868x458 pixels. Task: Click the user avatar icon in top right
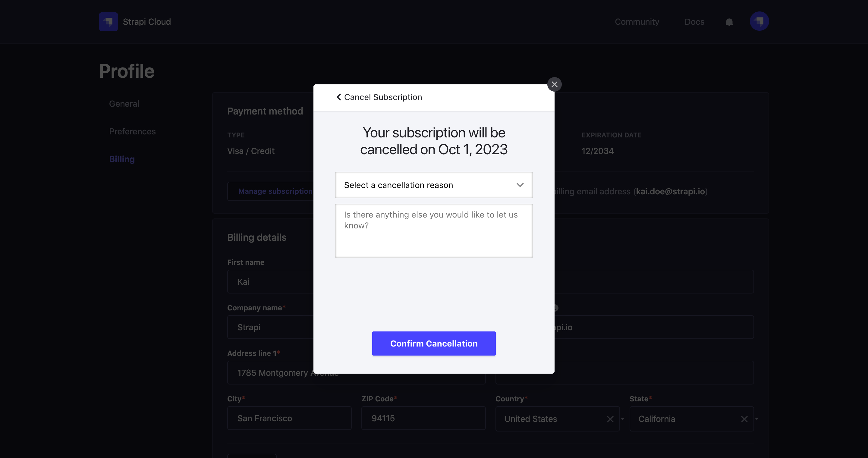[759, 21]
